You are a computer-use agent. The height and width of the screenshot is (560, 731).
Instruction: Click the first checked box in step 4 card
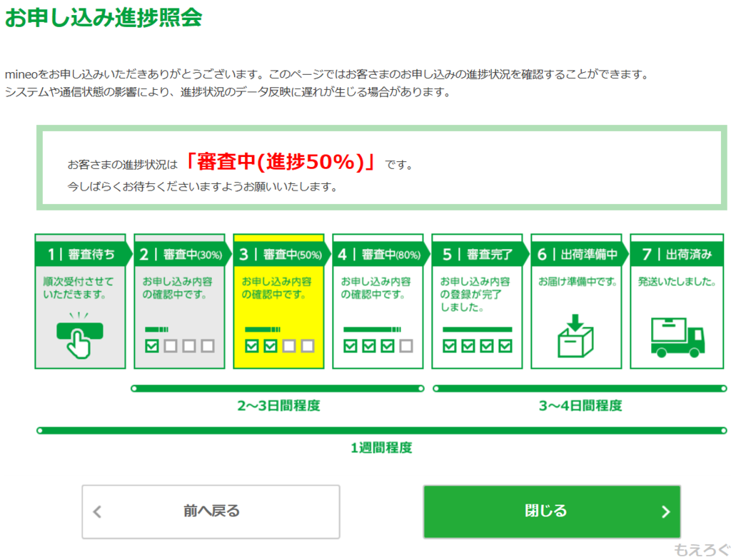(350, 346)
